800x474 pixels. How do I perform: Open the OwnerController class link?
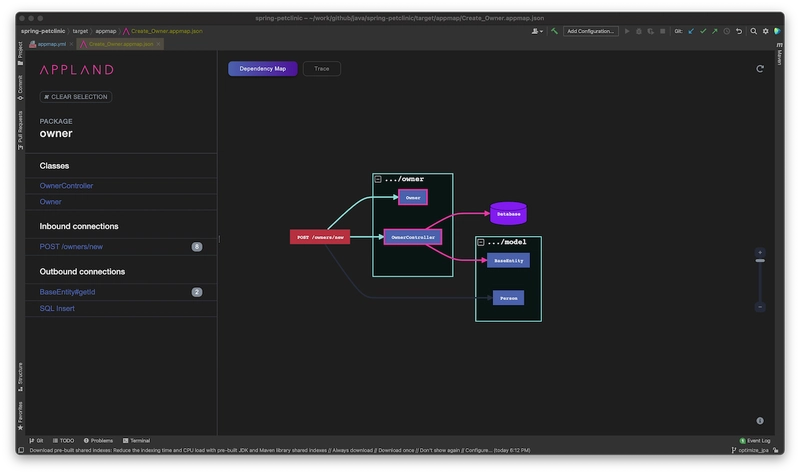tap(66, 185)
